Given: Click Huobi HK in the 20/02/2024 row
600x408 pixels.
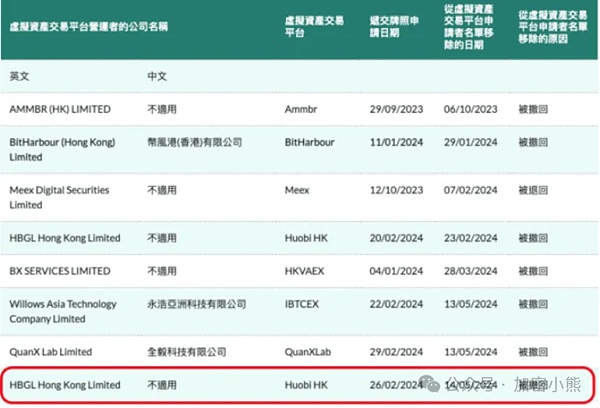Looking at the screenshot, I should (x=306, y=238).
